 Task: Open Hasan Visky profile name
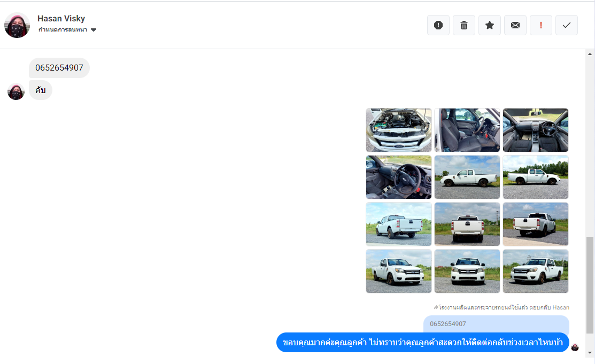pyautogui.click(x=61, y=18)
